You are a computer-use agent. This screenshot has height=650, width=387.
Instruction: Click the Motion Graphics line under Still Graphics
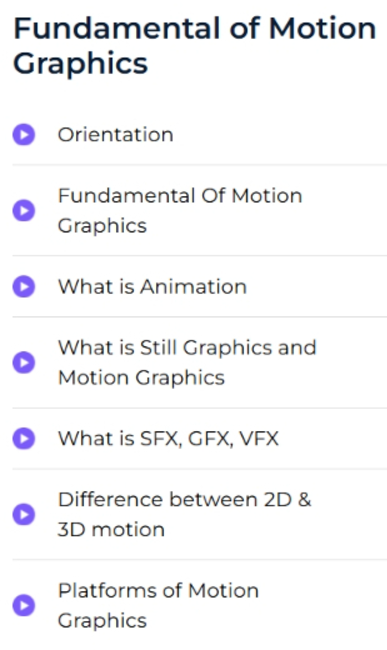141,378
